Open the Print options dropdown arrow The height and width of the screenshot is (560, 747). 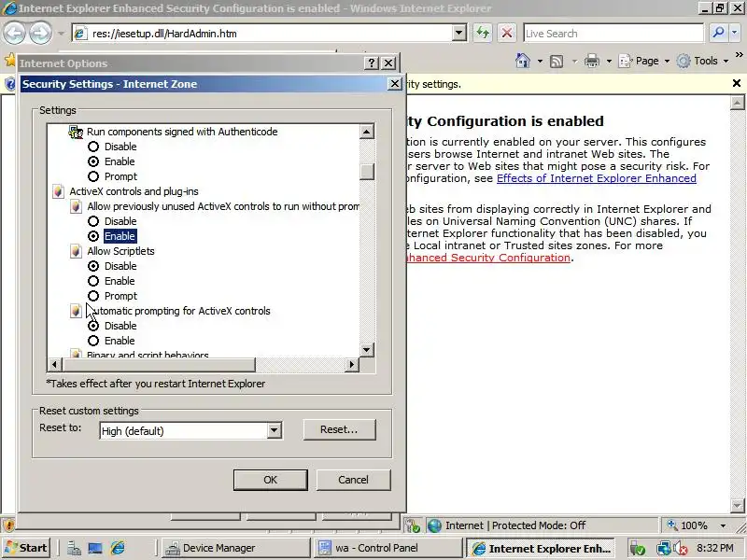click(609, 61)
